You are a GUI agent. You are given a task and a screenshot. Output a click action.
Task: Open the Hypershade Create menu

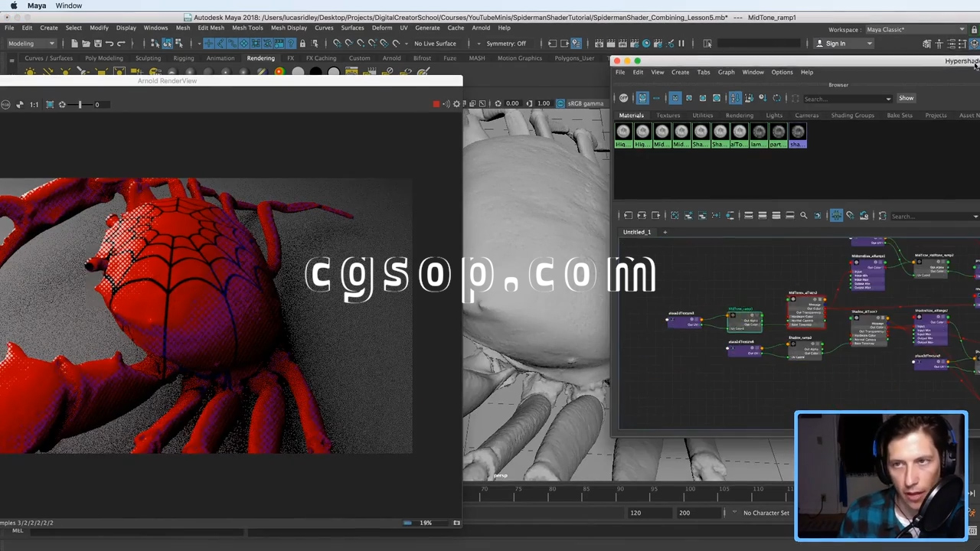coord(680,72)
